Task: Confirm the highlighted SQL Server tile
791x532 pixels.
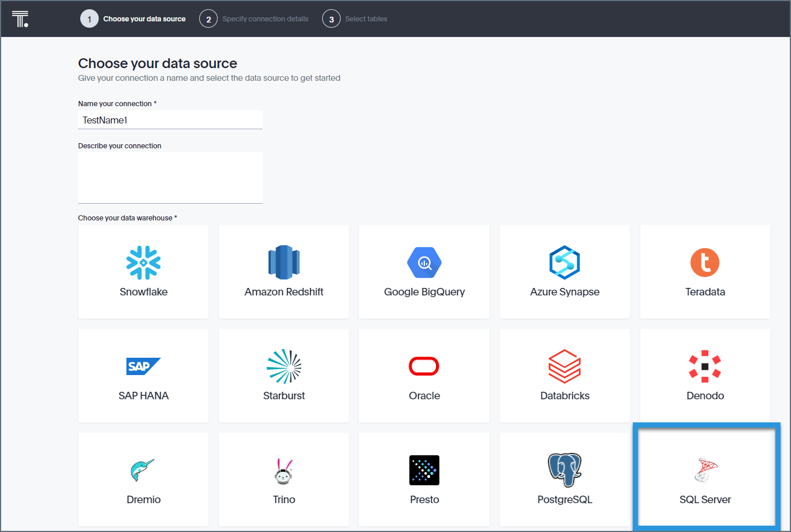Action: click(705, 479)
